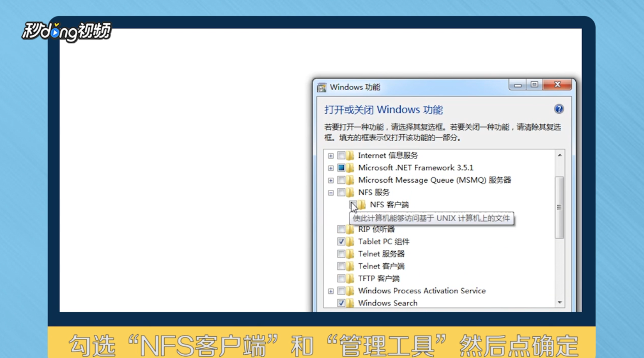
Task: Expand the Windows Process Activation Service node
Action: (x=331, y=291)
